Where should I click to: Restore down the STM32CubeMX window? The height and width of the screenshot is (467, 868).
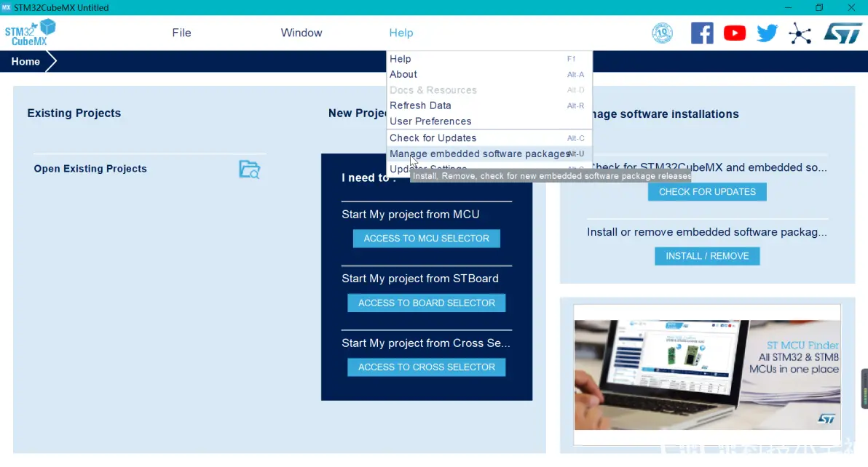coord(819,8)
